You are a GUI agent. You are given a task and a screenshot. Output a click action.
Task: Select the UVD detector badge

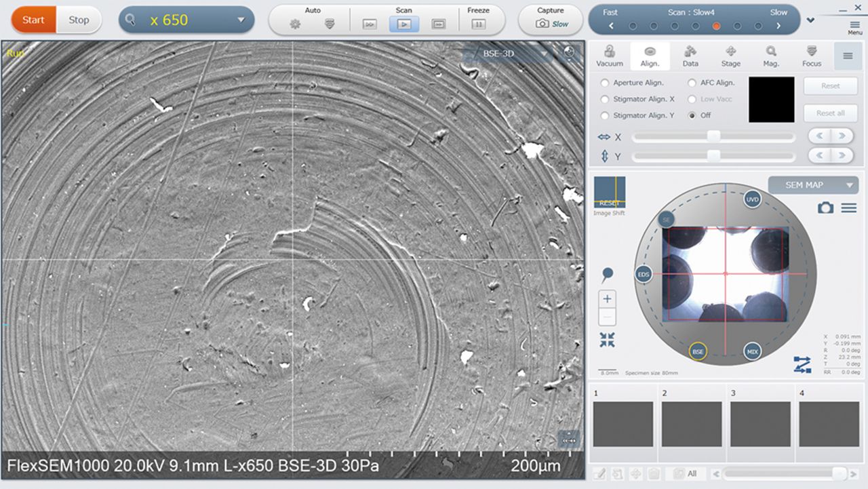click(x=752, y=200)
